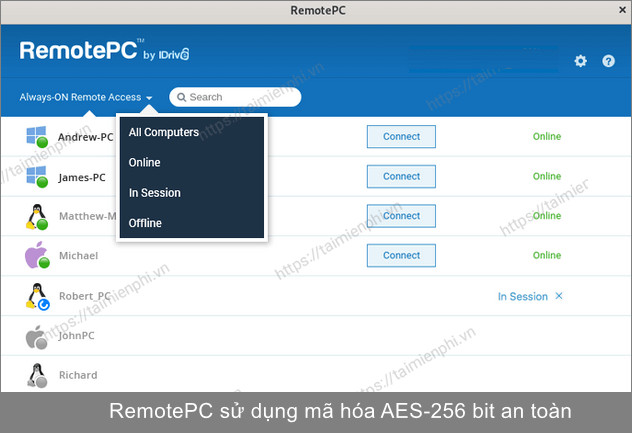Viewport: 632px width, 433px height.
Task: Connect to the Michael computer
Action: 401,256
